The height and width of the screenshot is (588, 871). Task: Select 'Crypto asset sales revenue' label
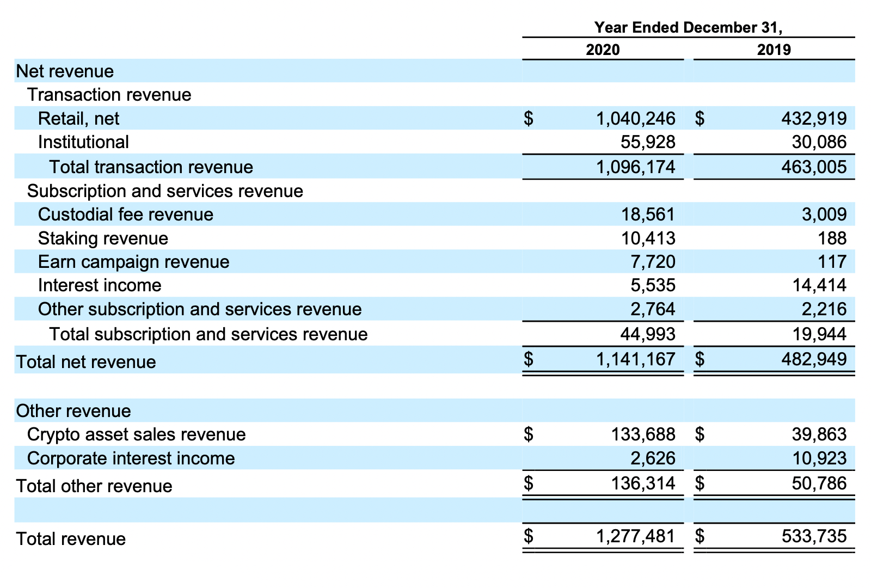136,434
